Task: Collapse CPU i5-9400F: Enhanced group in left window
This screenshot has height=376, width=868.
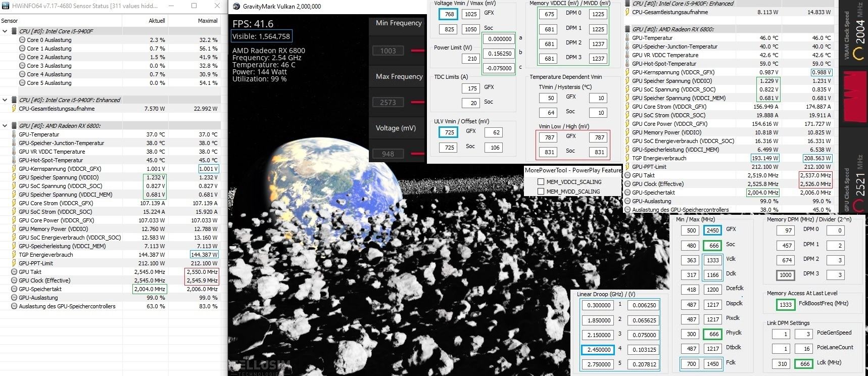Action: [x=5, y=100]
